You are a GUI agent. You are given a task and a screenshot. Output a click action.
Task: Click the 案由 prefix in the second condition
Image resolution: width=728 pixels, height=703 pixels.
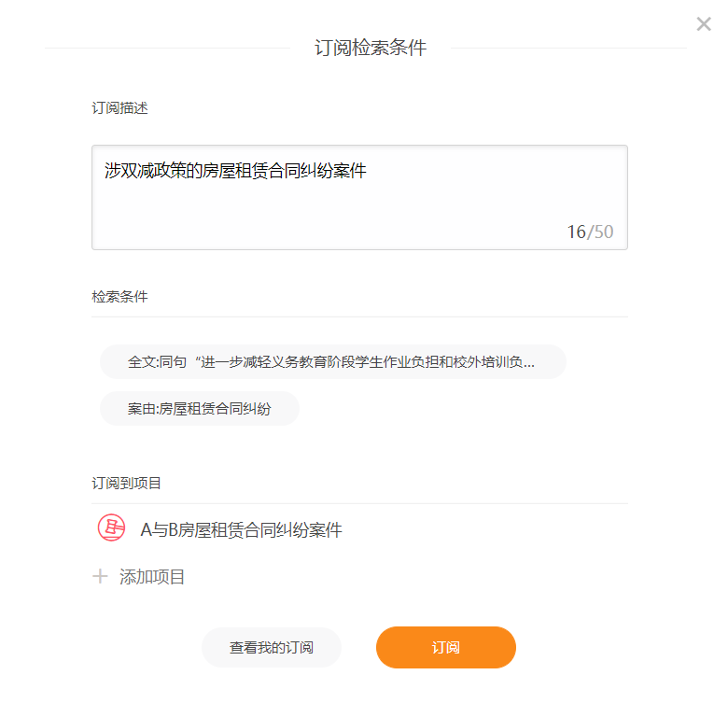tap(141, 409)
